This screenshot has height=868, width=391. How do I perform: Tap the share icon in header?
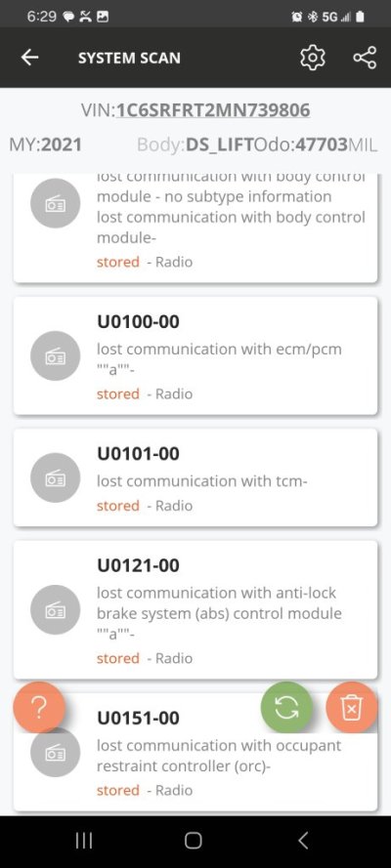tap(365, 58)
